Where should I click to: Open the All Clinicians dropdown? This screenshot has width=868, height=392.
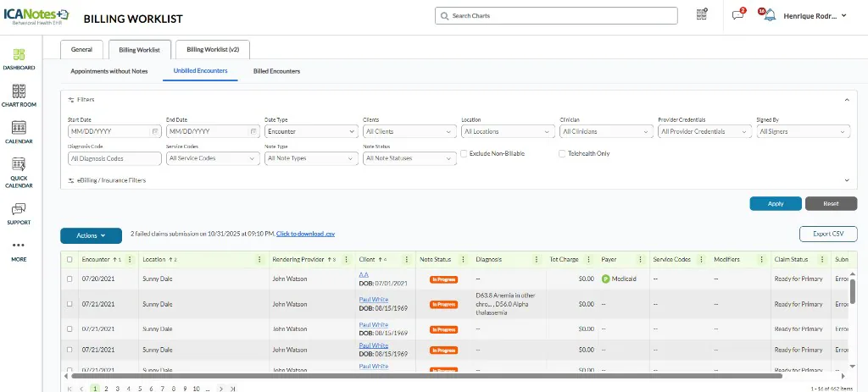tap(607, 131)
